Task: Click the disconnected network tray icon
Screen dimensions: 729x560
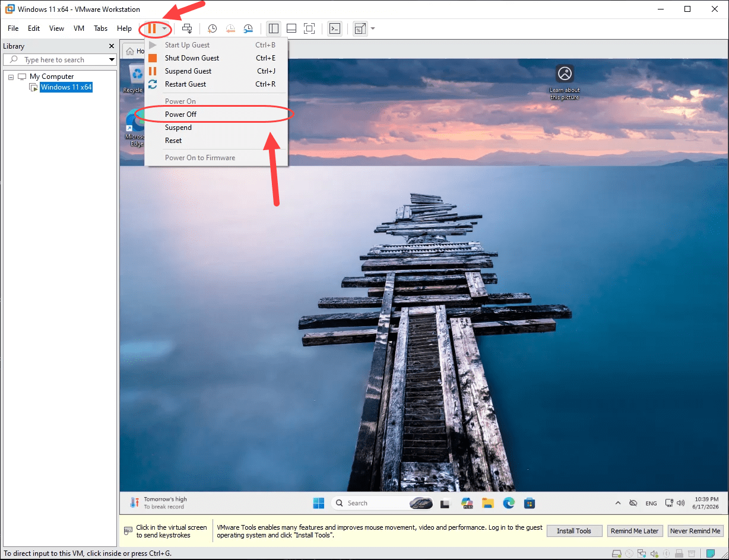Action: coord(633,503)
